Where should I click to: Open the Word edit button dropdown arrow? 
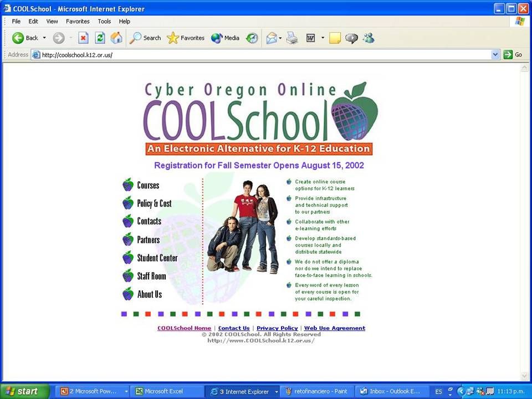[x=323, y=38]
